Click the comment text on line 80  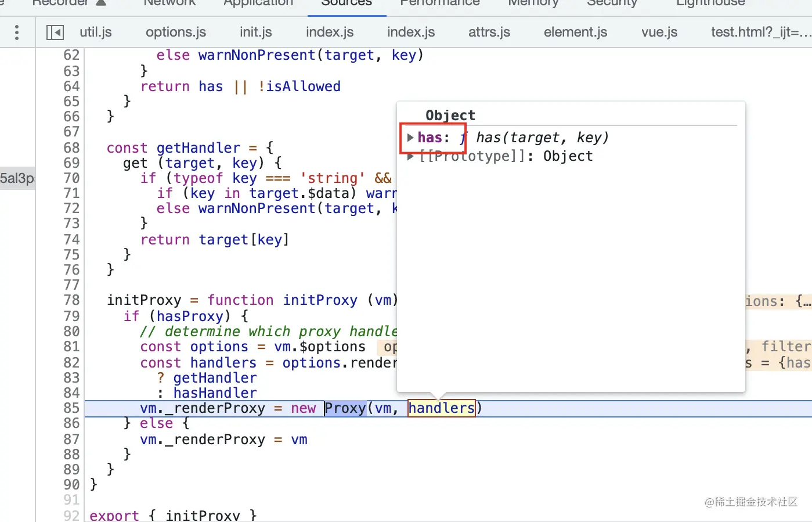[269, 332]
